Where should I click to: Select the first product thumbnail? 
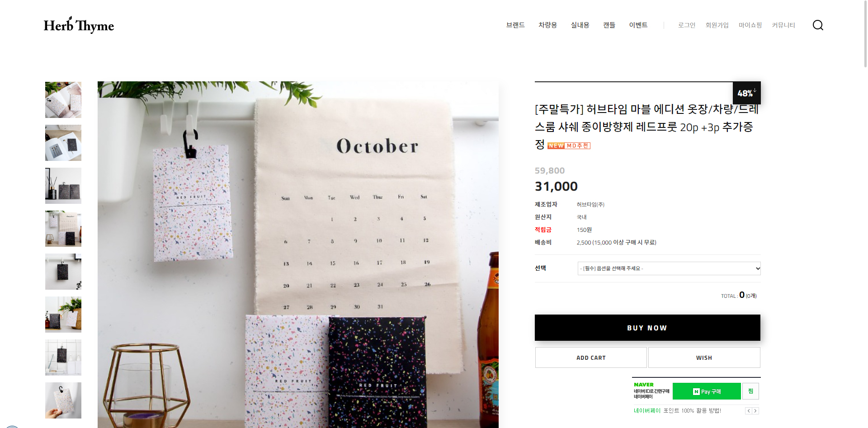[63, 100]
